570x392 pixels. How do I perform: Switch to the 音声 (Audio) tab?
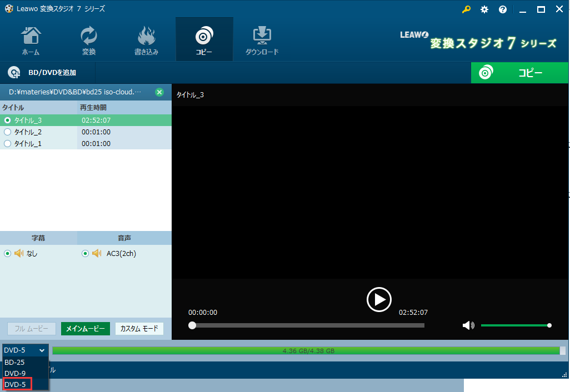coord(124,238)
